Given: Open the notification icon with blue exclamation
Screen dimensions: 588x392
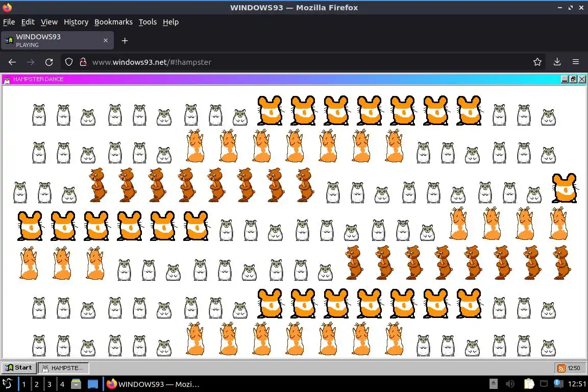Looking at the screenshot, I should tap(557, 383).
